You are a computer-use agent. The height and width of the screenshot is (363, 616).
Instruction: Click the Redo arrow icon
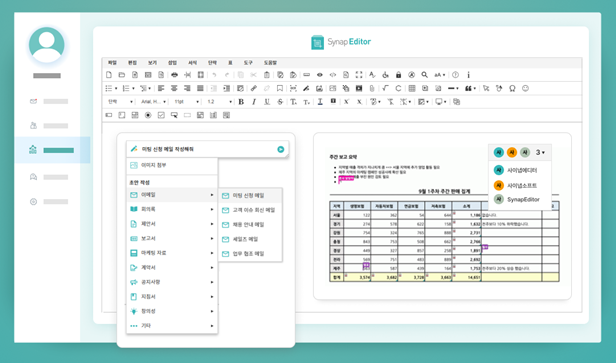[227, 75]
